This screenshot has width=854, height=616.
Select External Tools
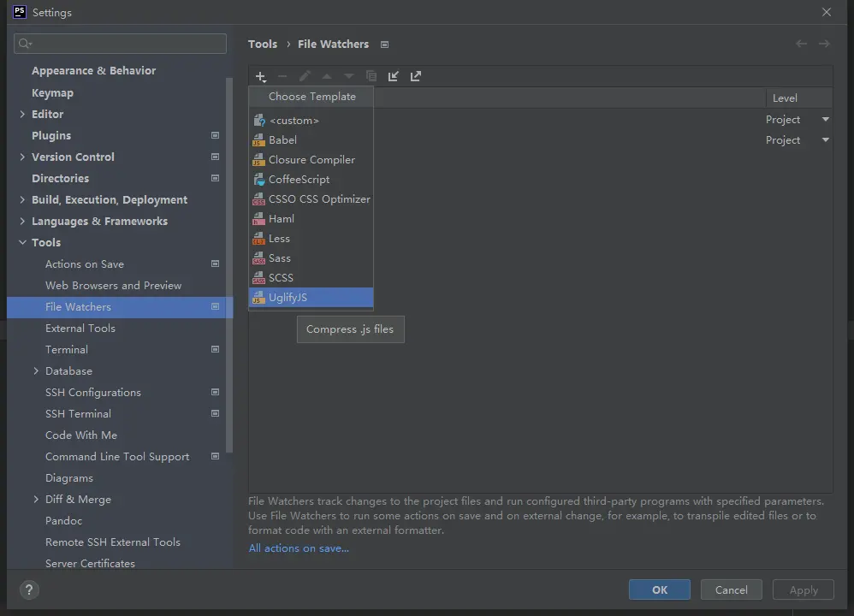click(x=80, y=329)
